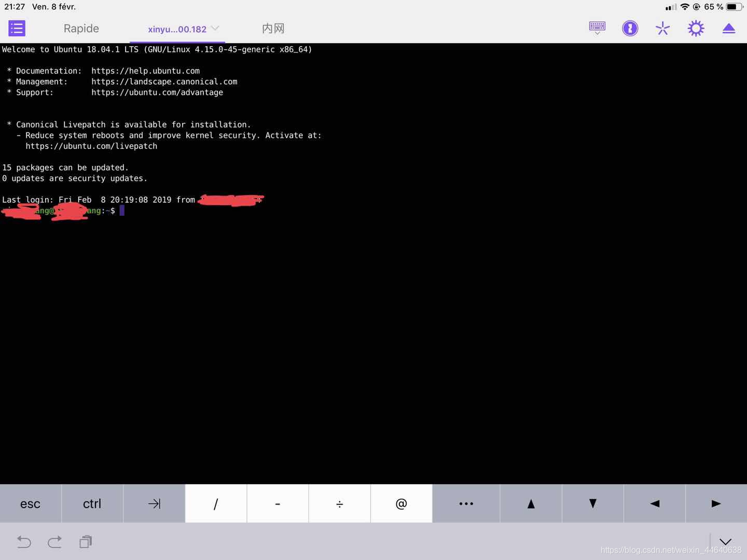The width and height of the screenshot is (747, 560).
Task: Switch to the Rapide tab
Action: [81, 29]
